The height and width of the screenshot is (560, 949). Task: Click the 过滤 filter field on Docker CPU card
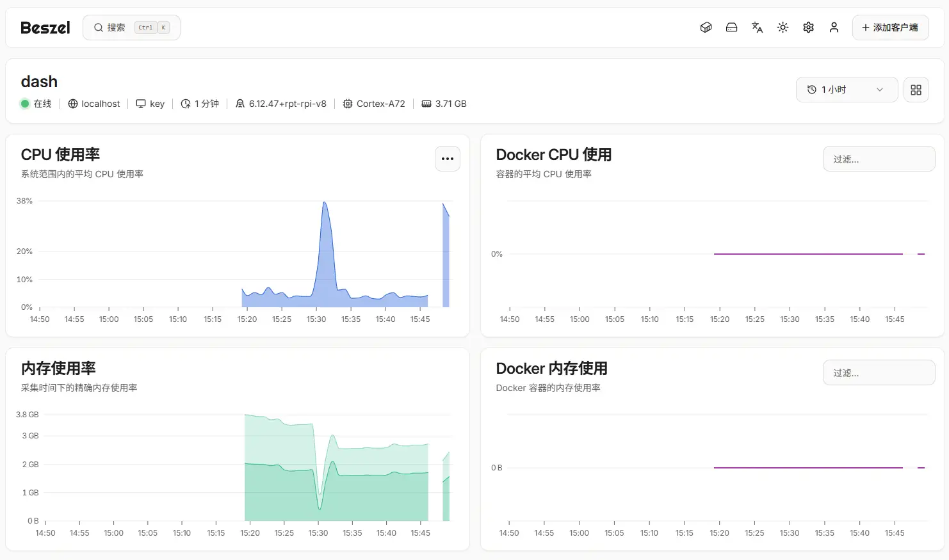click(x=879, y=158)
